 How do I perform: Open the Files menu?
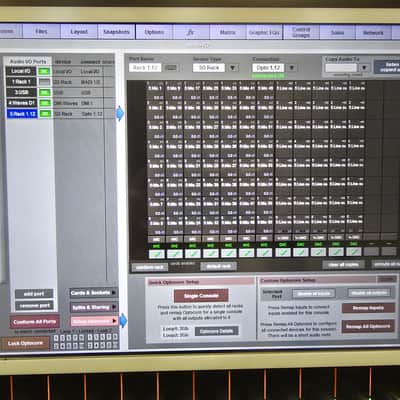(x=41, y=32)
